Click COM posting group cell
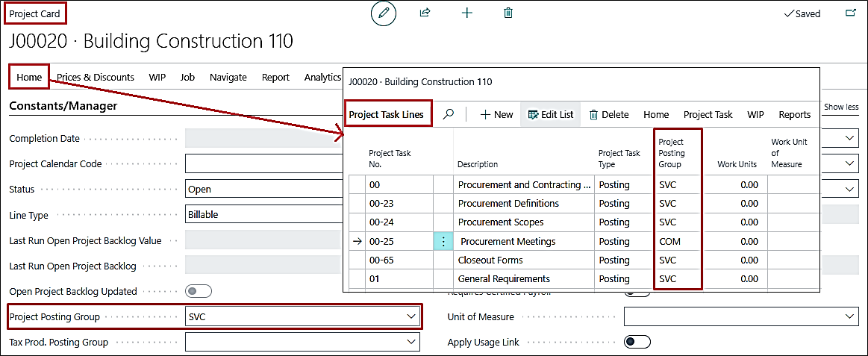The image size is (868, 356). [x=678, y=241]
